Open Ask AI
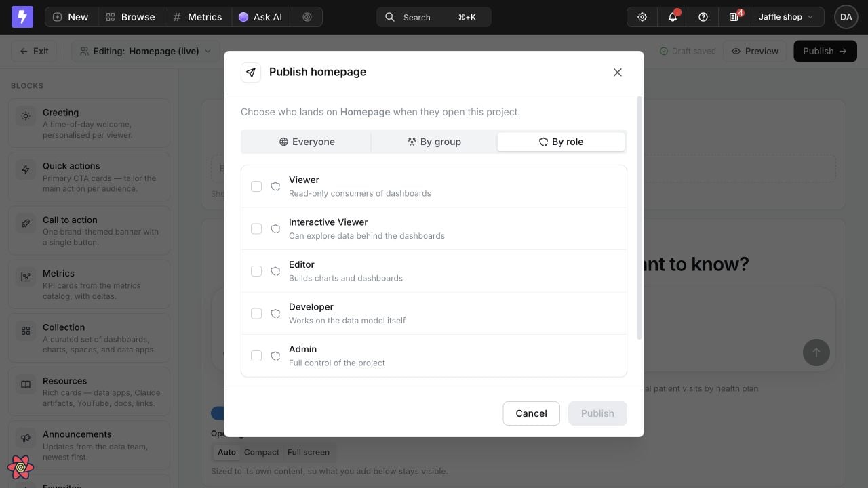 tap(261, 17)
